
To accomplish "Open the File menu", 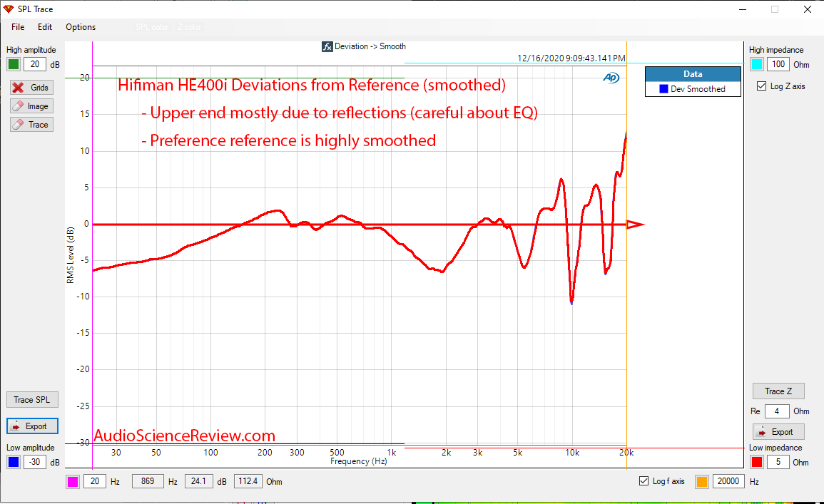I will pos(18,27).
